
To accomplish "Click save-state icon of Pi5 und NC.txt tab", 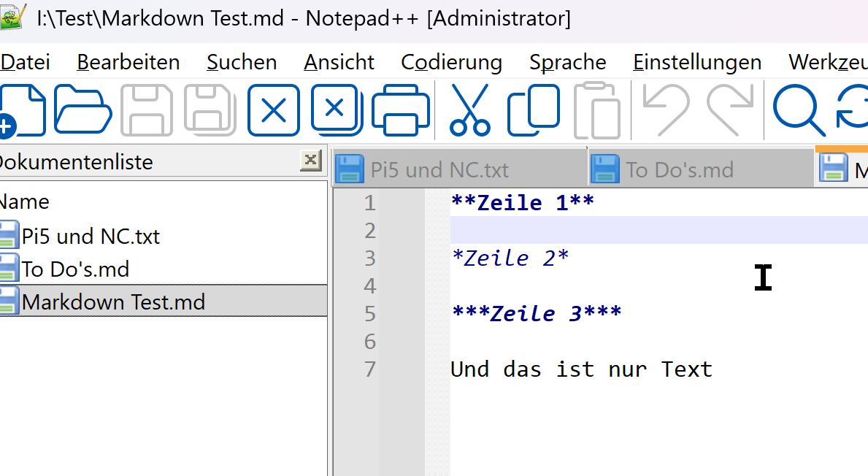I will coord(349,169).
